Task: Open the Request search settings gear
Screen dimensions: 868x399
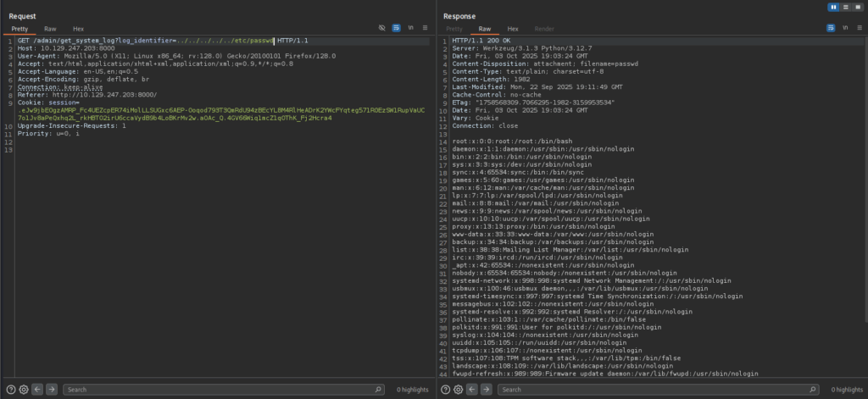Action: point(24,389)
